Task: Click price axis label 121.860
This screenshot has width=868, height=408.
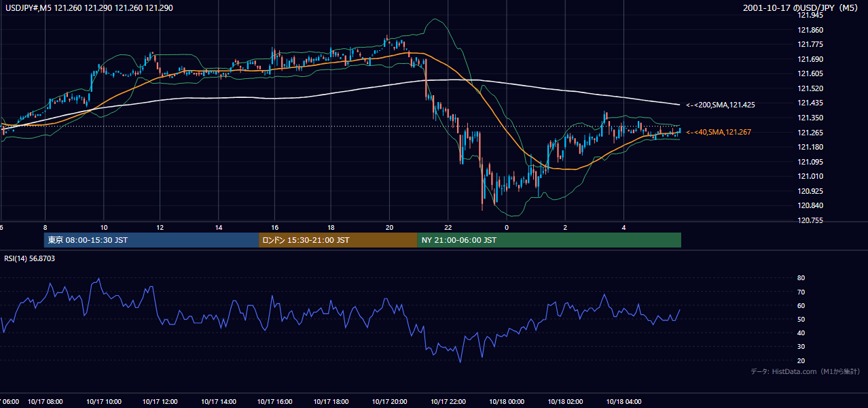Action: coord(811,30)
